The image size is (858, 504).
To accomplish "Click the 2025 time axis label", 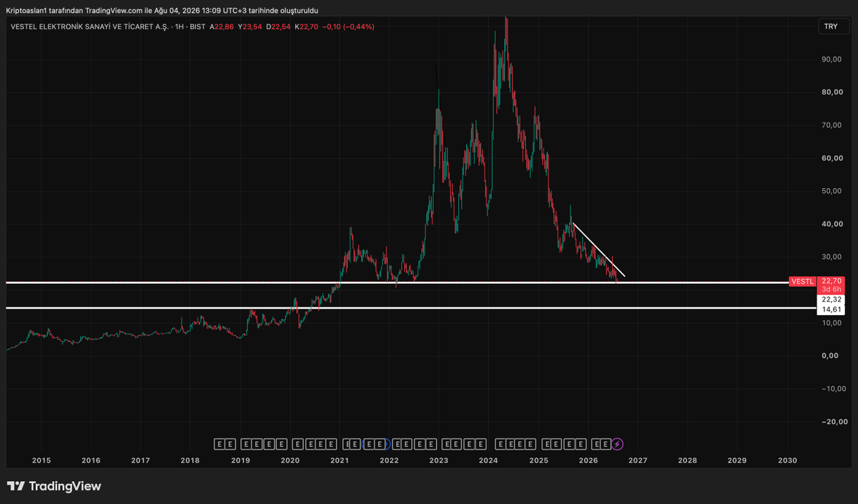I will tap(538, 461).
